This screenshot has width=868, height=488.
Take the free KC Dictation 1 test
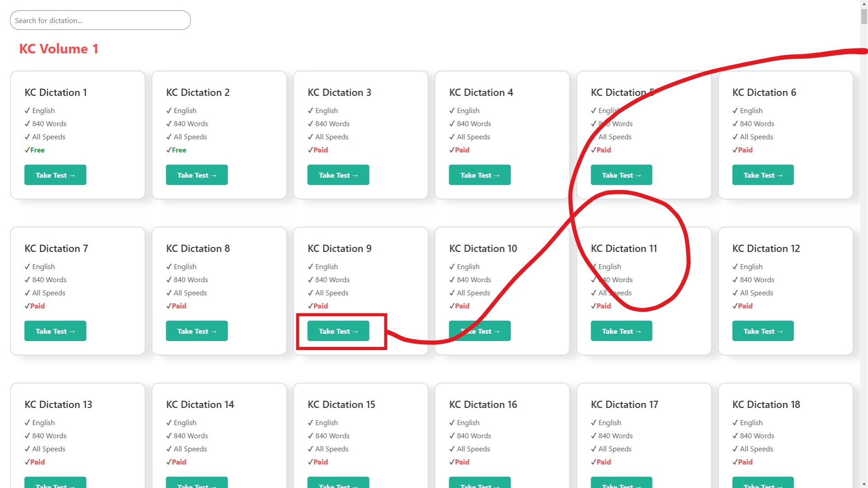55,175
